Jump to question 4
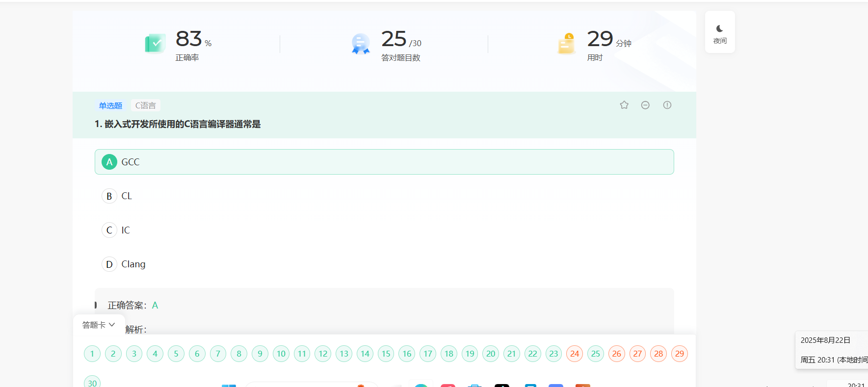Screen dimensions: 868x387 (155, 354)
